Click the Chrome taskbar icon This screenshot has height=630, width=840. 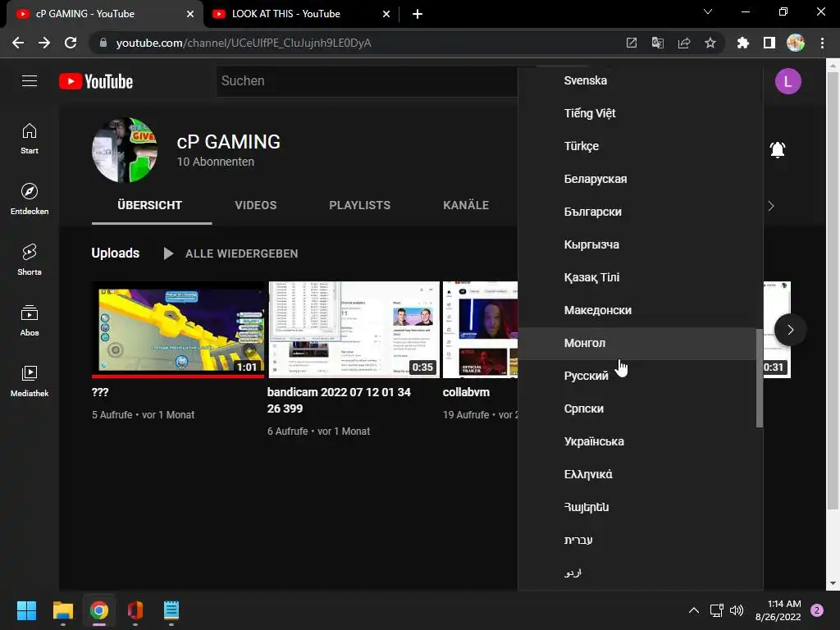coord(99,610)
